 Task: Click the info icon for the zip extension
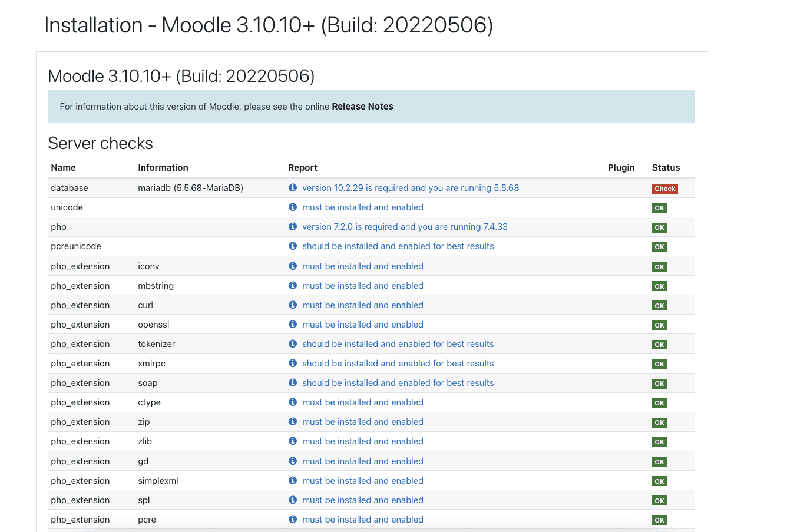293,422
